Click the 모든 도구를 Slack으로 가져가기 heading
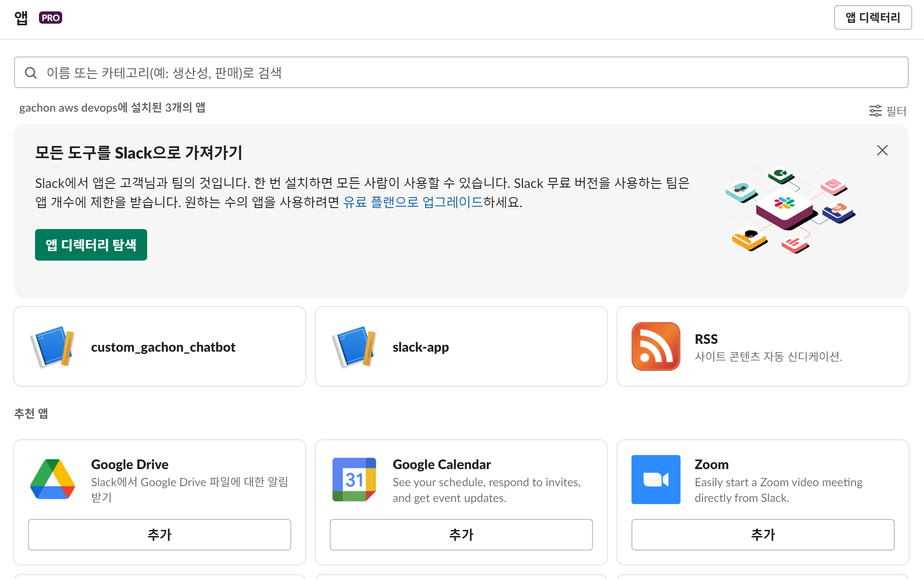 (139, 153)
